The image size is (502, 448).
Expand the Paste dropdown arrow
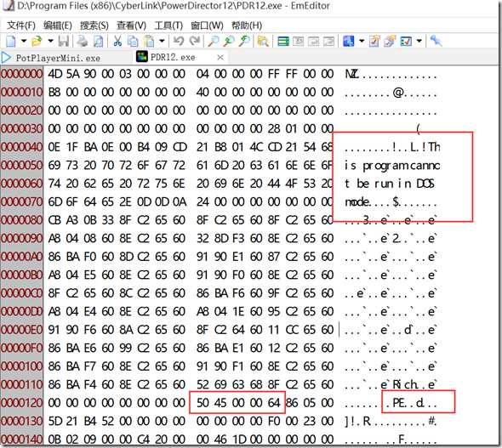coord(162,41)
